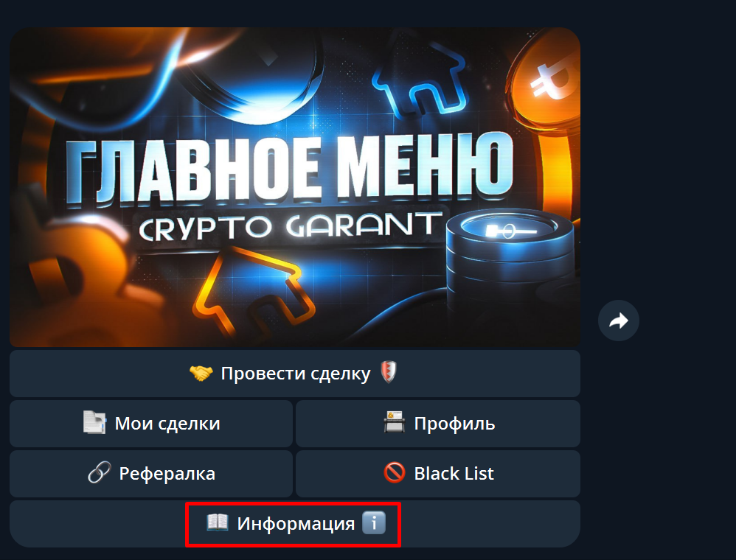Click the CRYPTO GARANT text on the banner
736x560 pixels.
(291, 226)
